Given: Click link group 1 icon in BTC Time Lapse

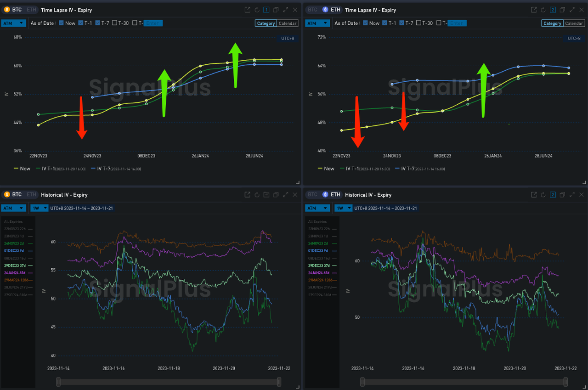Looking at the screenshot, I should (266, 10).
